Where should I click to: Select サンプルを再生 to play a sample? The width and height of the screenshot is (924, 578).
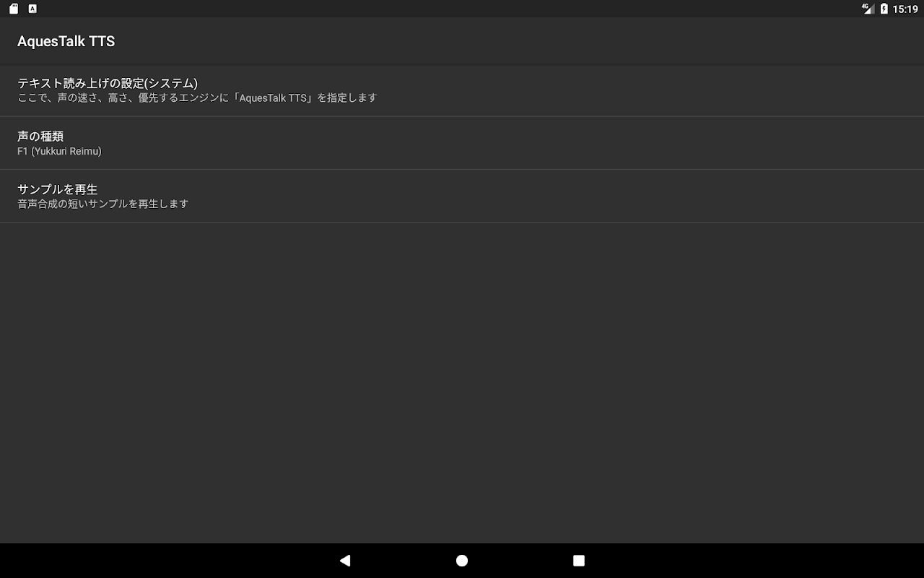[x=462, y=196]
